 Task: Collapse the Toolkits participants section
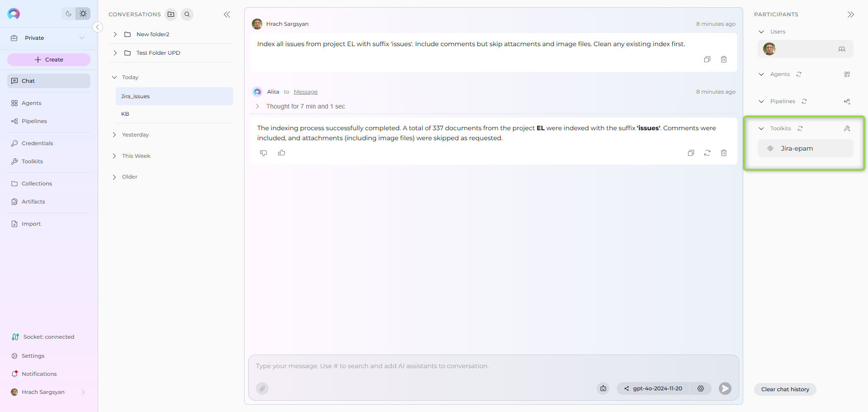pos(761,128)
